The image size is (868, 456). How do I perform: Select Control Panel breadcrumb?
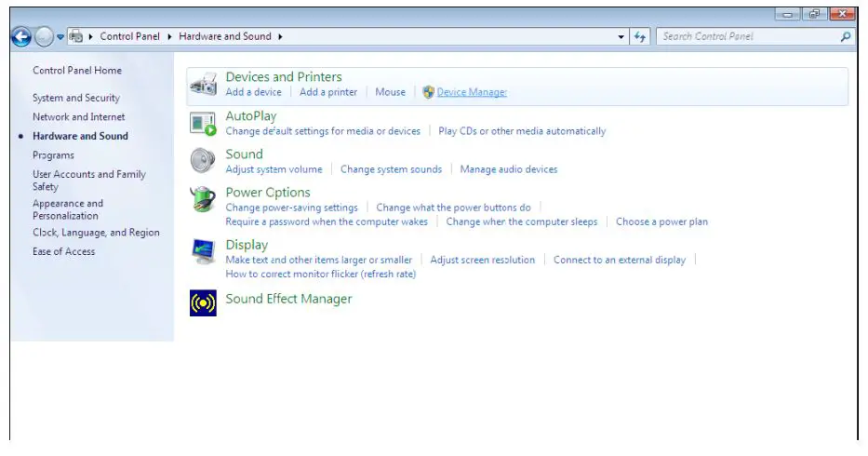tap(129, 36)
